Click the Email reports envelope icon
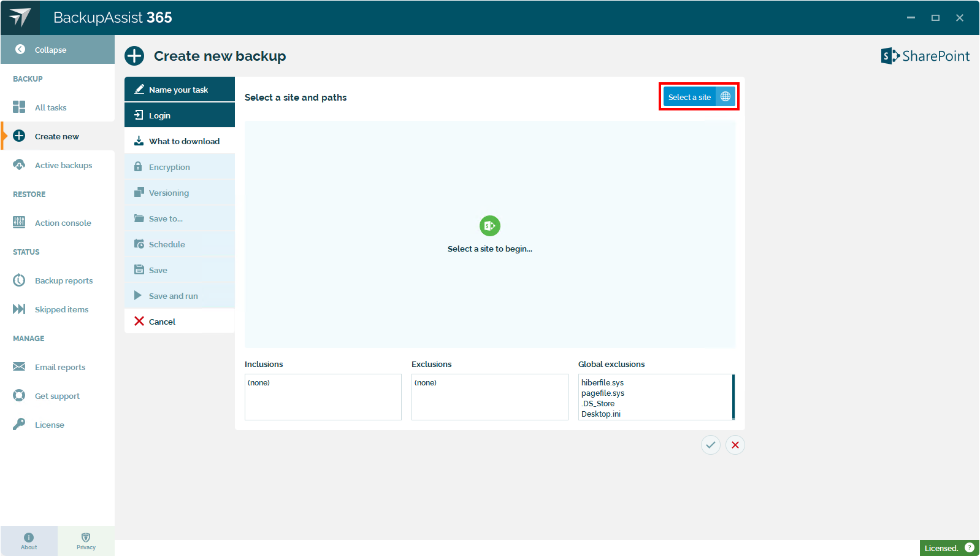Image resolution: width=980 pixels, height=556 pixels. click(x=19, y=366)
